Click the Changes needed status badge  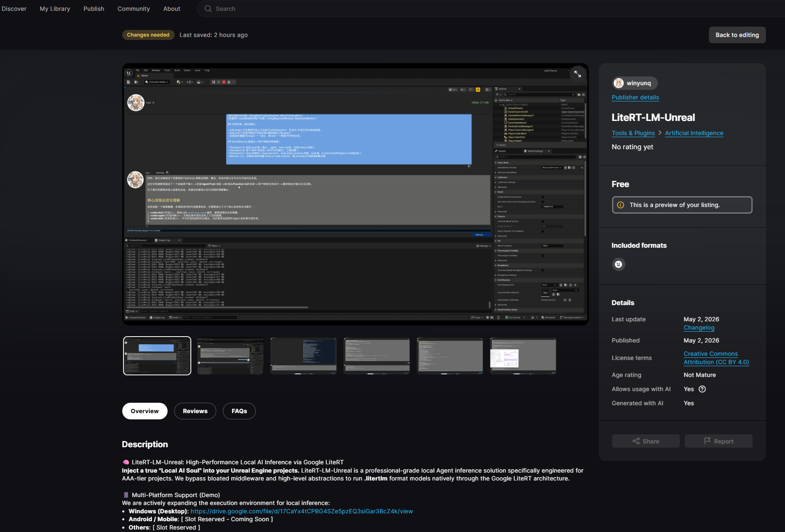[x=148, y=35]
